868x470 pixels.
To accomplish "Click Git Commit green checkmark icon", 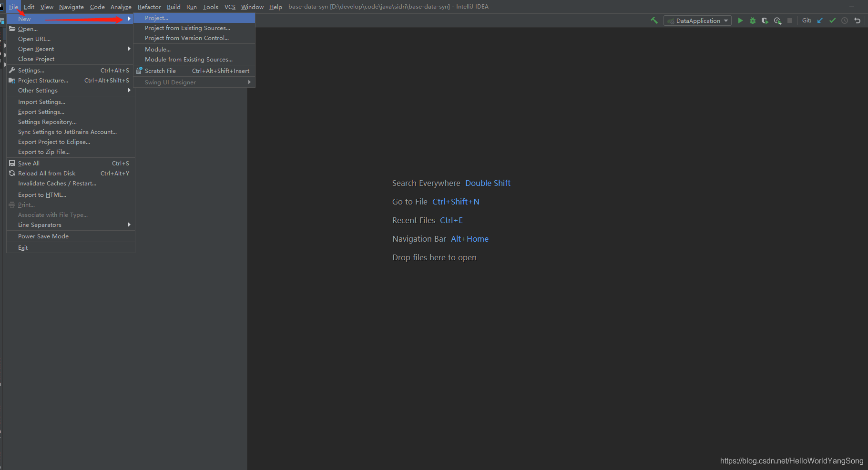I will [x=832, y=20].
